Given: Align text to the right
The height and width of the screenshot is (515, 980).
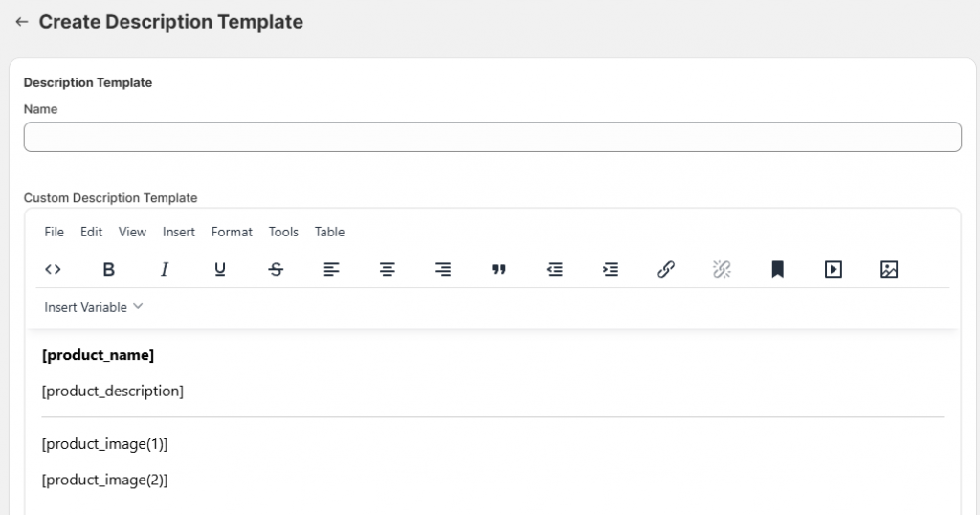Looking at the screenshot, I should pos(442,269).
